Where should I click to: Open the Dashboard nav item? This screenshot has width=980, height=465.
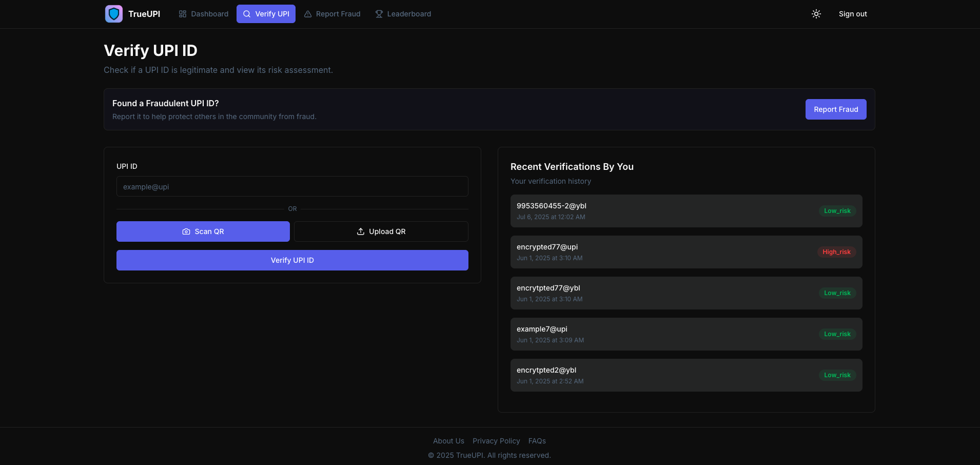point(204,14)
